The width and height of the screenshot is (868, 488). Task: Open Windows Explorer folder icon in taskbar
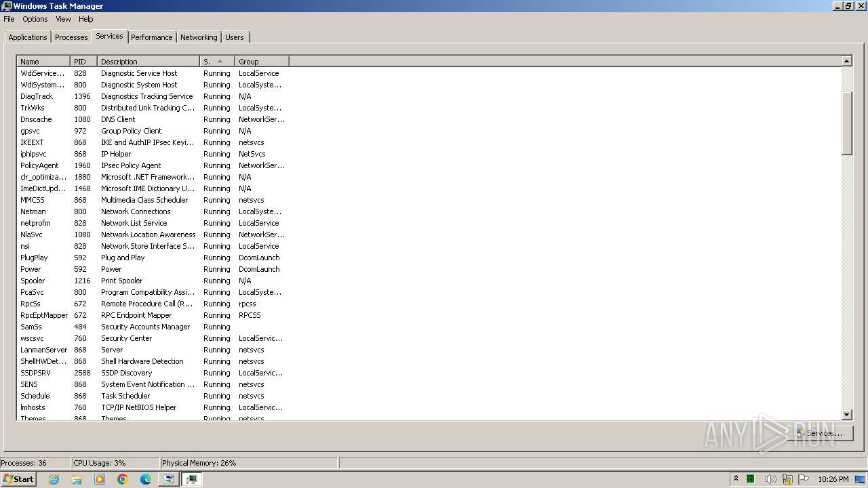point(77,479)
